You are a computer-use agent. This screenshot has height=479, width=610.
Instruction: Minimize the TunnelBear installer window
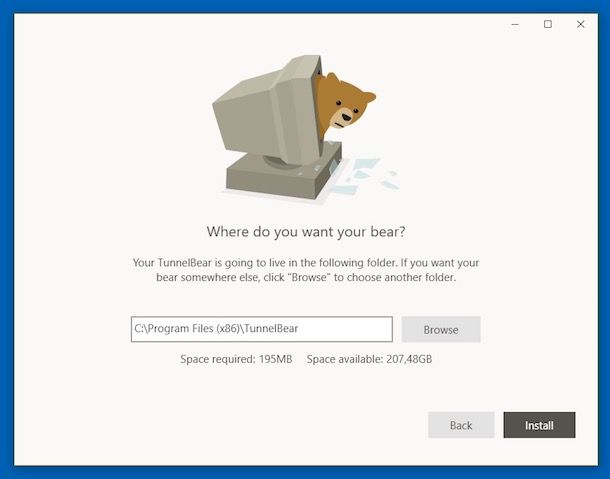[515, 24]
